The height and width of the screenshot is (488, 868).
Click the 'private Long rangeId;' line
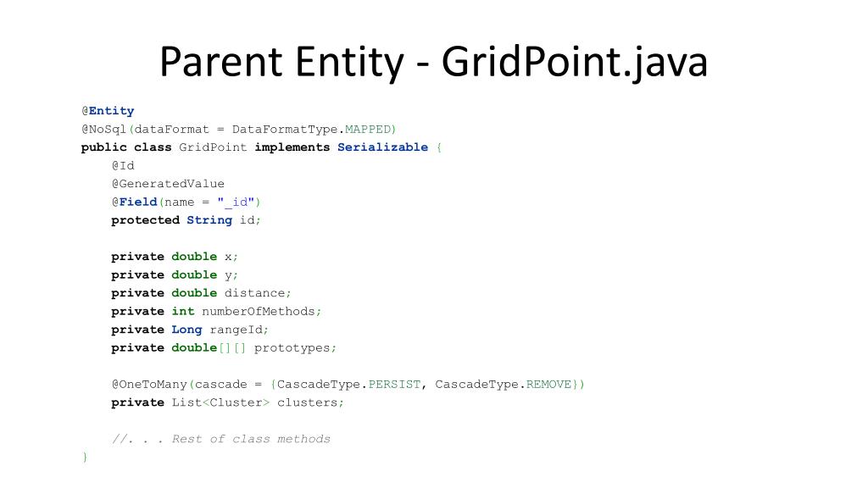pyautogui.click(x=190, y=330)
